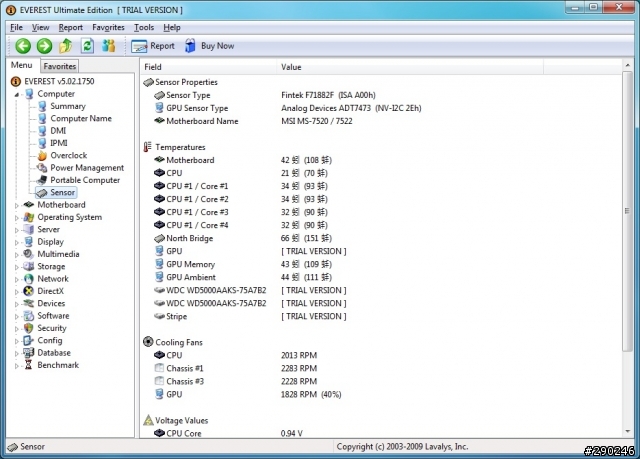Select the DMI tree icon
The height and width of the screenshot is (459, 640).
click(42, 131)
